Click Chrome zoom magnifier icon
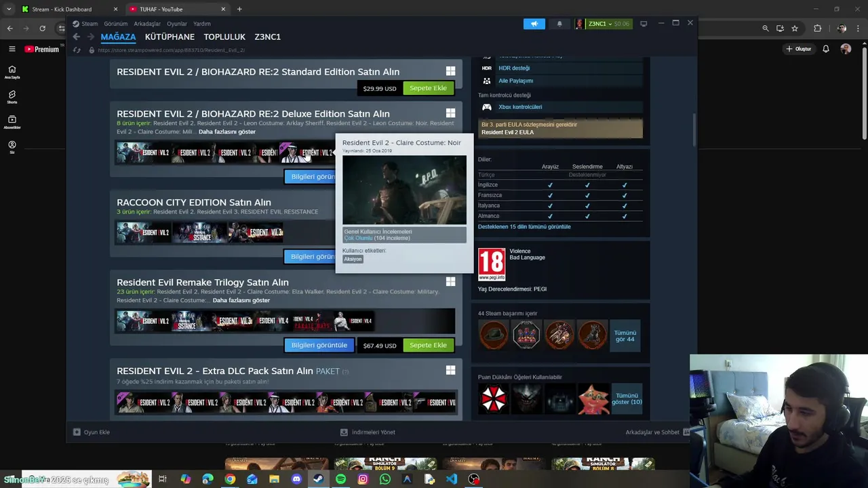 (766, 28)
